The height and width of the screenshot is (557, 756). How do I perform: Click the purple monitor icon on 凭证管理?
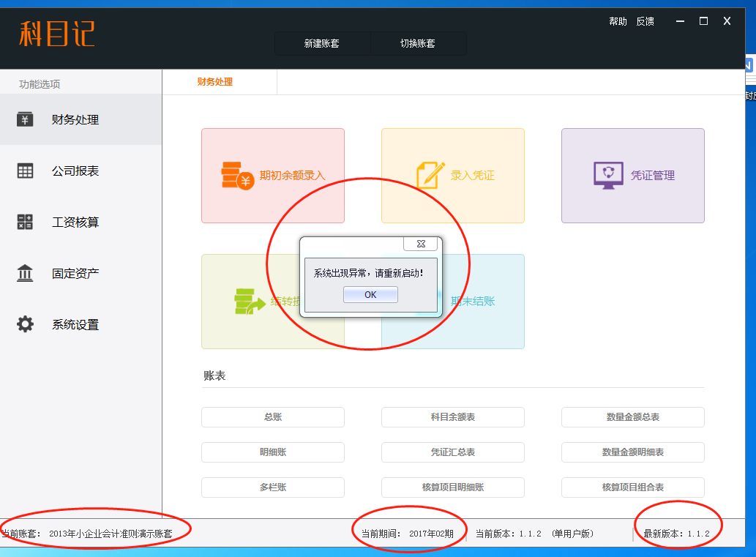pos(608,176)
